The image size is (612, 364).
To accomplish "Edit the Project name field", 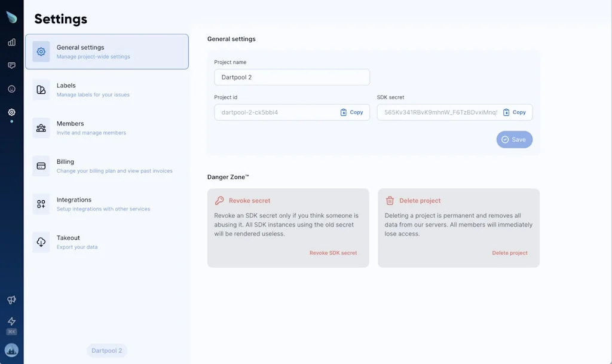I will (292, 77).
